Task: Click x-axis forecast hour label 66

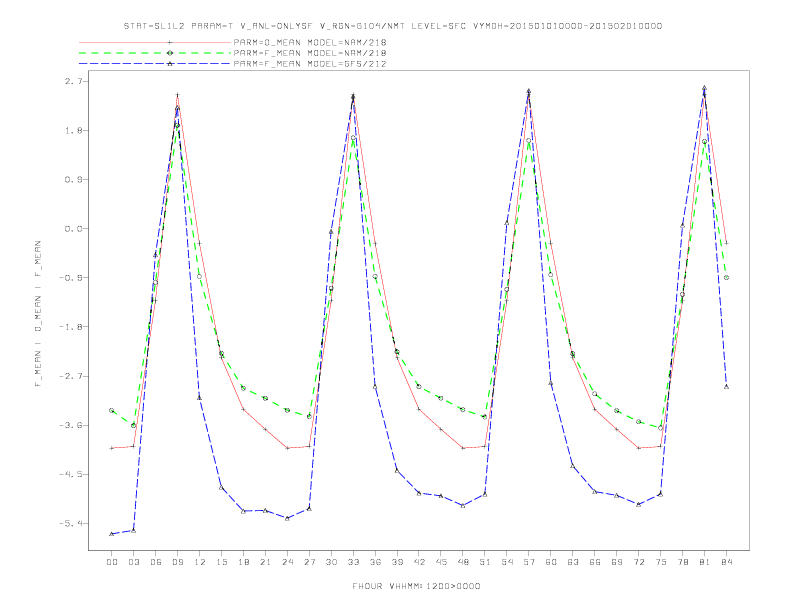Action: click(x=595, y=562)
